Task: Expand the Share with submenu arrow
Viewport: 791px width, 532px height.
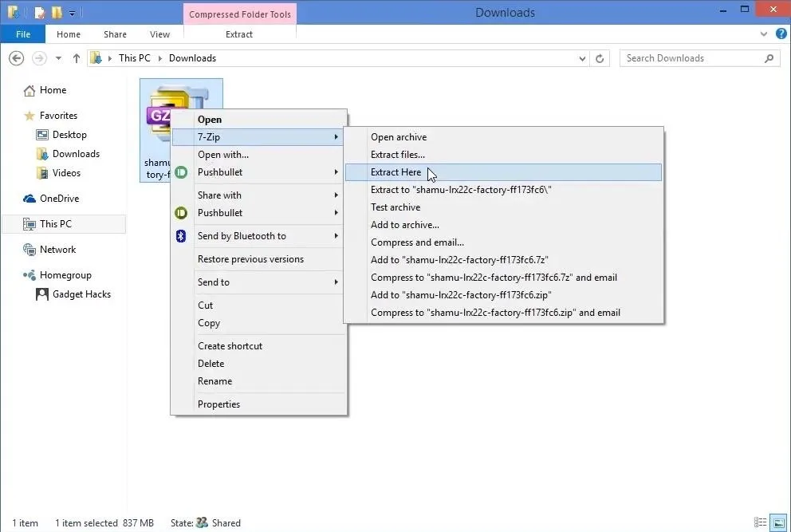Action: (x=336, y=195)
